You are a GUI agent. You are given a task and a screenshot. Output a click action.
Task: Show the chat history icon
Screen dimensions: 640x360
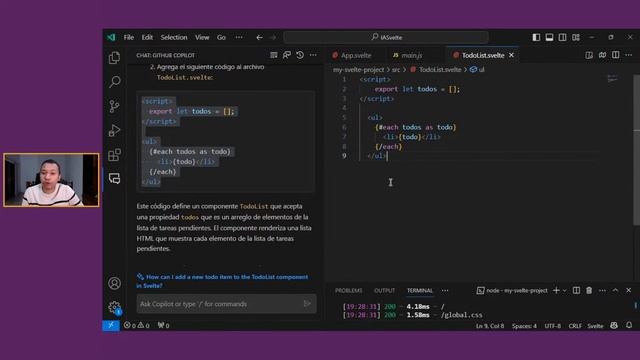[x=300, y=55]
